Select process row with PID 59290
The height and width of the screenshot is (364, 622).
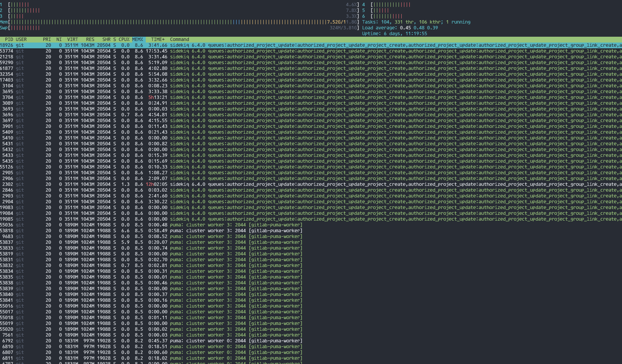[x=311, y=63]
